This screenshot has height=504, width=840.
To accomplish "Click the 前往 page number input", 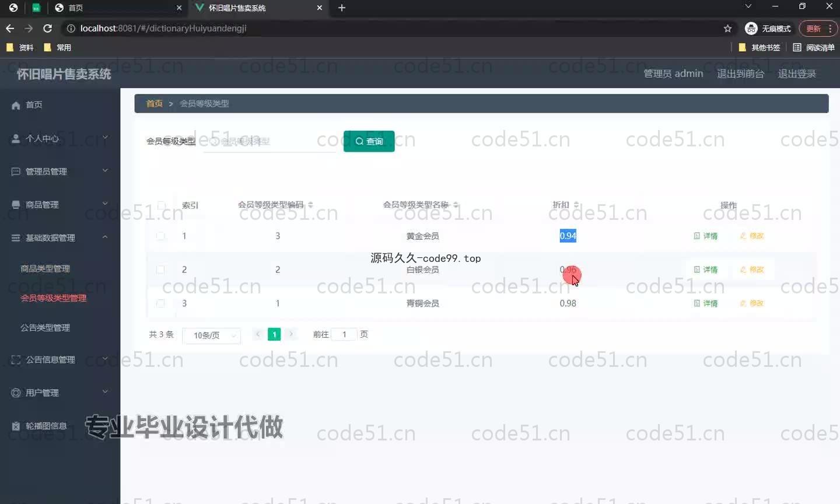I will coord(344,334).
